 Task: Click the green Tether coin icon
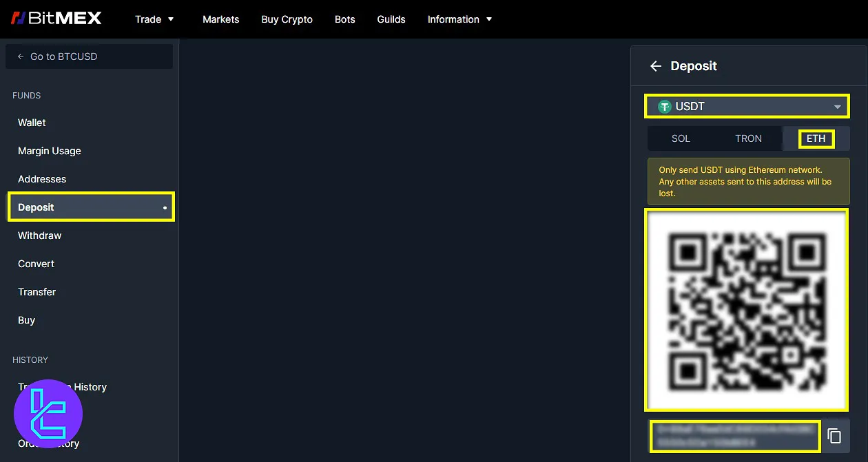point(664,107)
